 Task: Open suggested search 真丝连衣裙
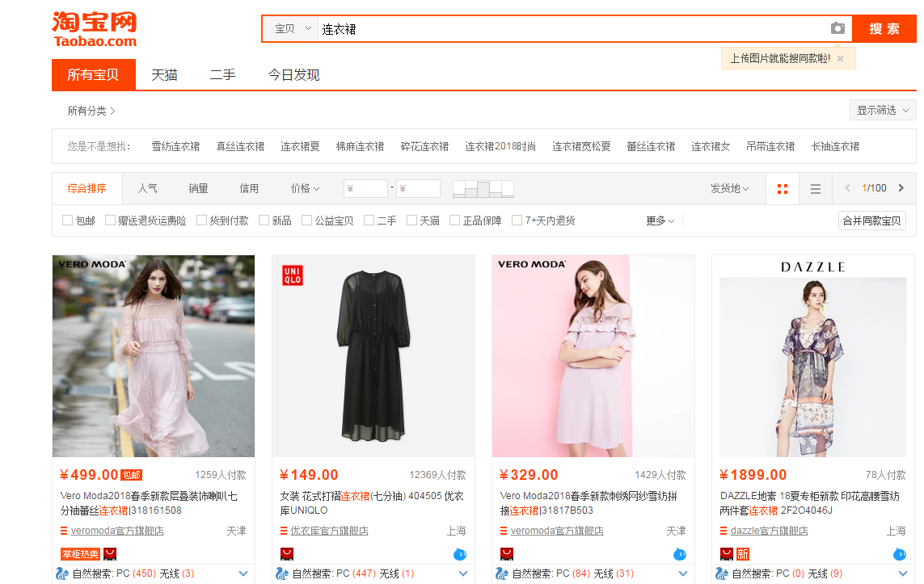coord(240,146)
